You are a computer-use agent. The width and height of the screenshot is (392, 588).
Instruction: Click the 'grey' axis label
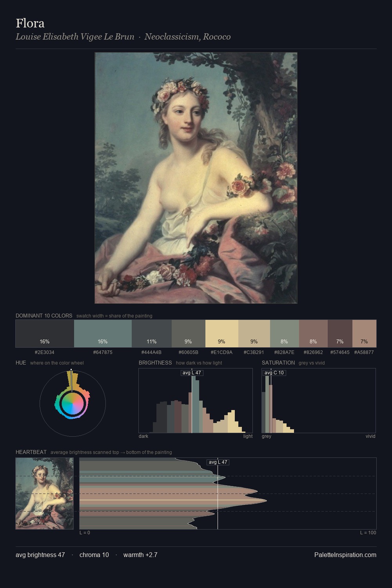tap(267, 436)
